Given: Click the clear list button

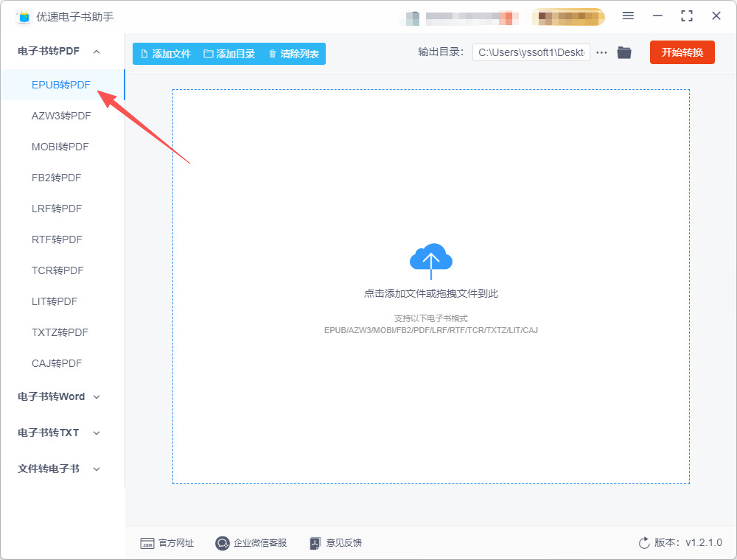Looking at the screenshot, I should point(294,54).
